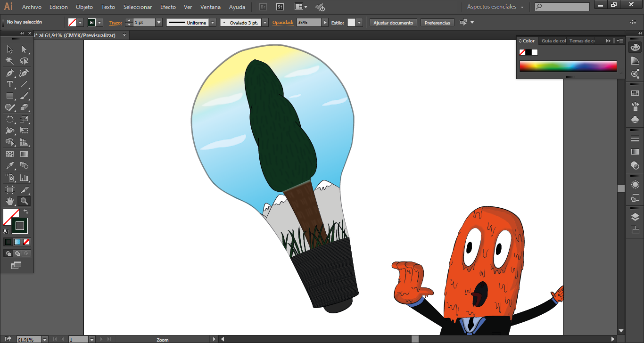
Task: Pick a color from spectrum bar
Action: (x=568, y=66)
